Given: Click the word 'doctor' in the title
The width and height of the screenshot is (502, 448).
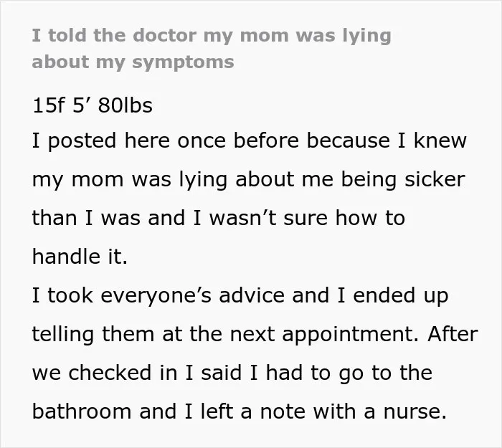Looking at the screenshot, I should (x=164, y=36).
